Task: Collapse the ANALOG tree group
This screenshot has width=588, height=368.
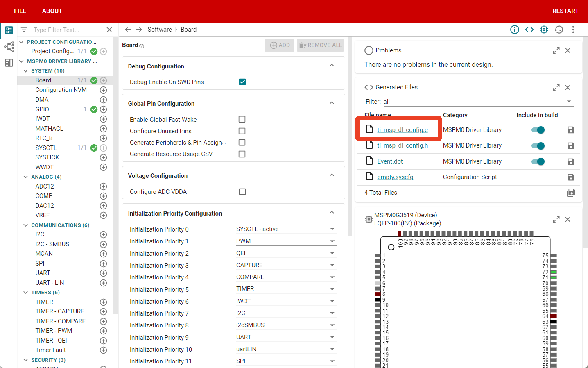Action: [26, 177]
